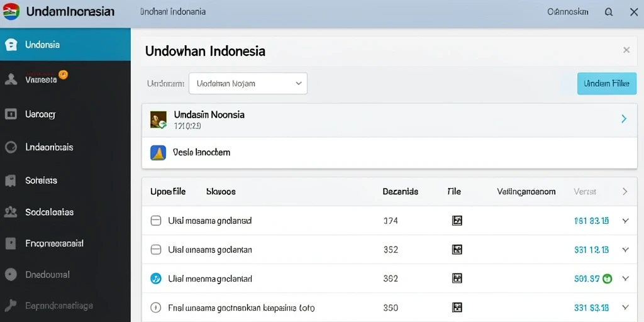Open the Bapandcanadiaga wrench icon
The width and height of the screenshot is (644, 322).
[11, 305]
